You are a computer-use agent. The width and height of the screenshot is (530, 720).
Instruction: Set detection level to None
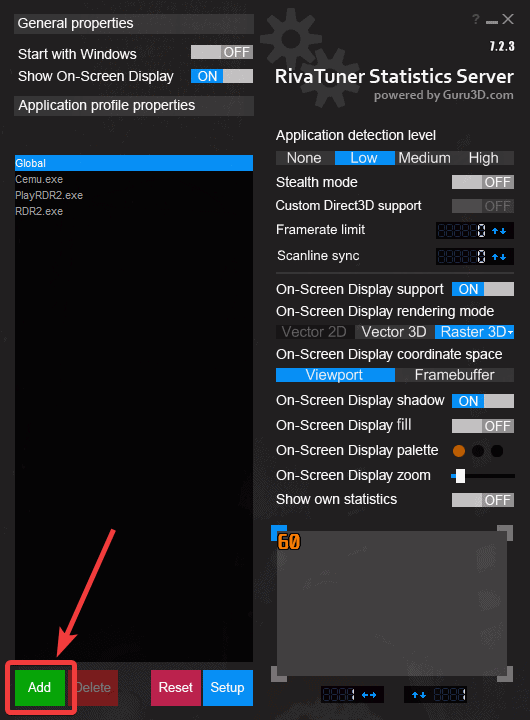click(x=304, y=158)
